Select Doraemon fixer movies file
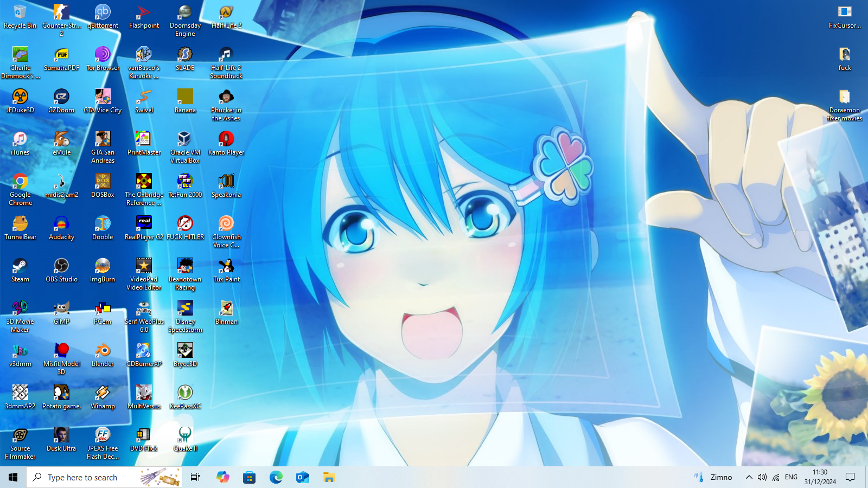This screenshot has width=868, height=488. tap(845, 105)
